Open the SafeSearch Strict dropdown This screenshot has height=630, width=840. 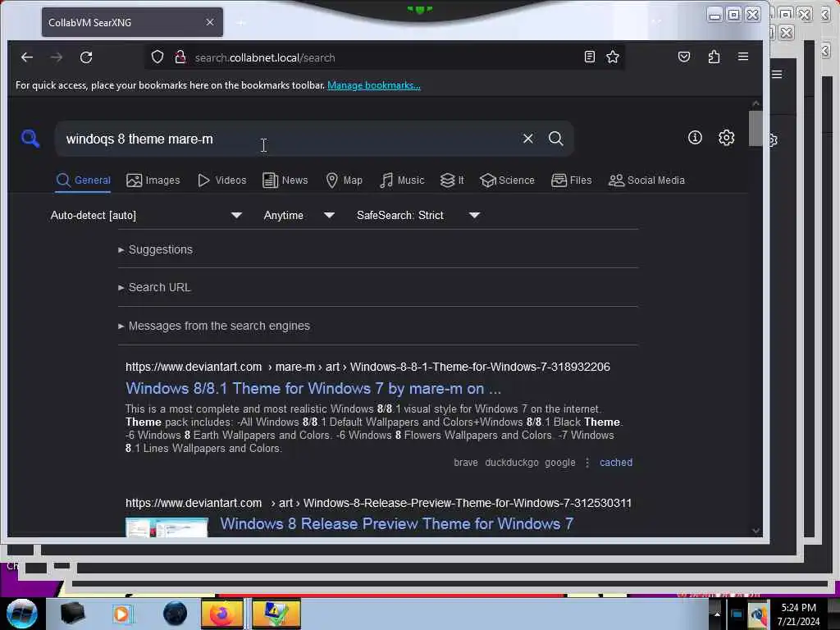(418, 216)
